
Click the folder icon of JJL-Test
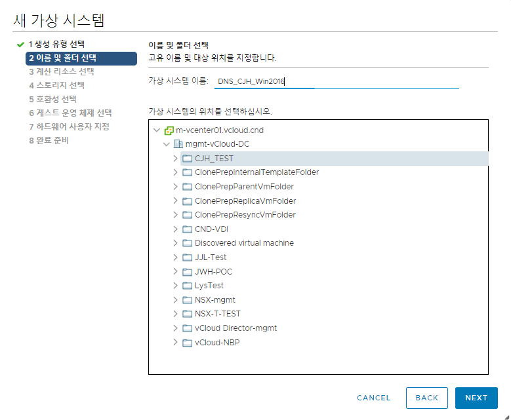(x=187, y=258)
